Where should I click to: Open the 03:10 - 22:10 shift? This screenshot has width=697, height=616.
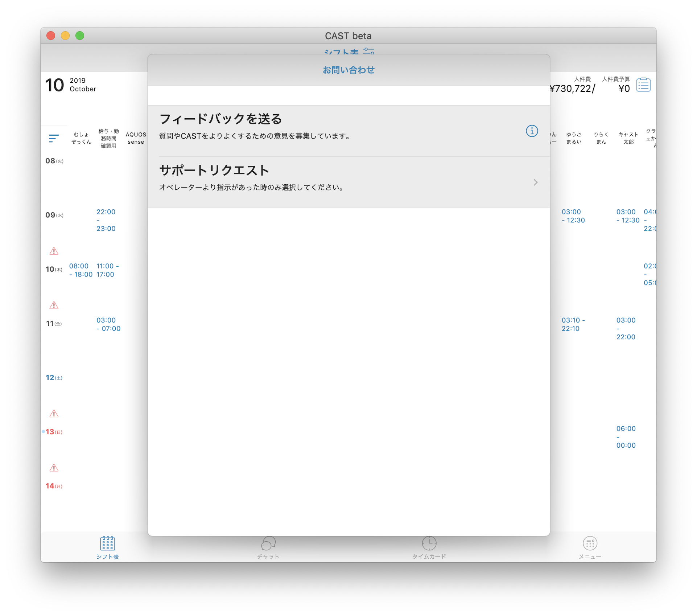click(573, 324)
